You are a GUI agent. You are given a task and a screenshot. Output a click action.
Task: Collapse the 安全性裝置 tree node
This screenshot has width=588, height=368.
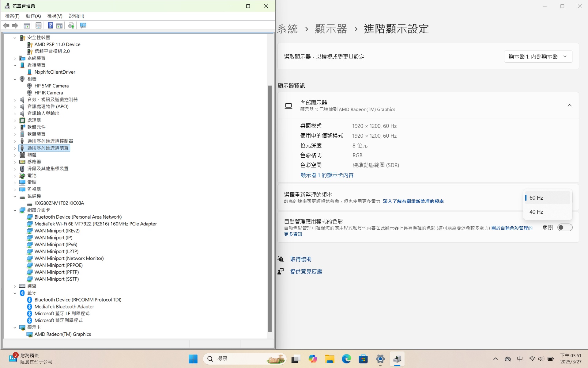coord(15,38)
